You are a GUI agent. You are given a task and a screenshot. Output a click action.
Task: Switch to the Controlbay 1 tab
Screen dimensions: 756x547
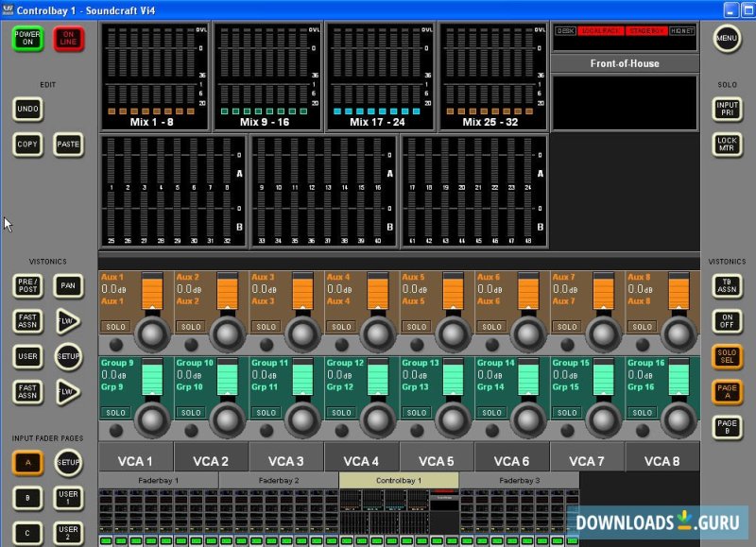pos(399,481)
